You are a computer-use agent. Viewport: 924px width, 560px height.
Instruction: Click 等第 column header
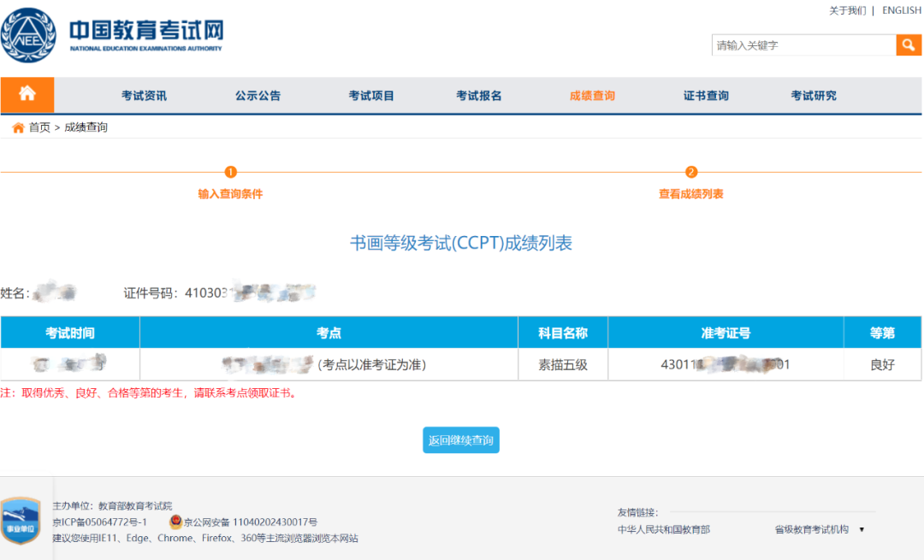pos(882,333)
